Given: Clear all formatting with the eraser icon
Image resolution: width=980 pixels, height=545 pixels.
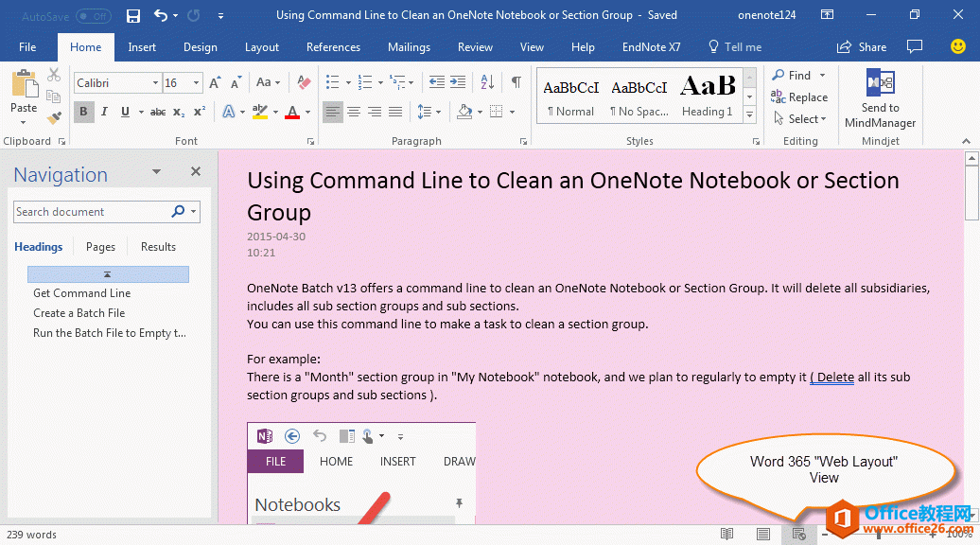Looking at the screenshot, I should point(303,82).
